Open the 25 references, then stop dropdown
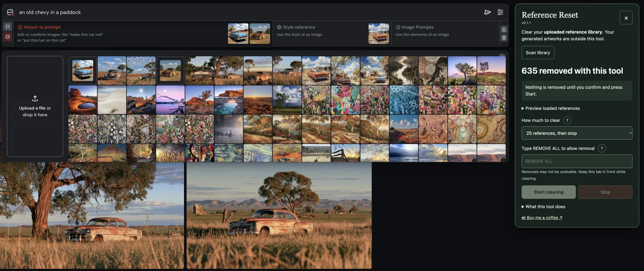644x271 pixels. click(x=577, y=133)
